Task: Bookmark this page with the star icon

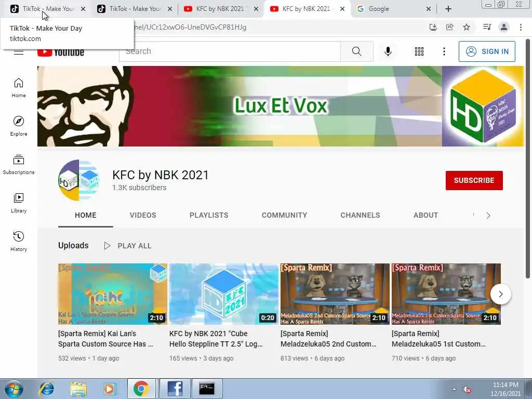Action: (467, 27)
